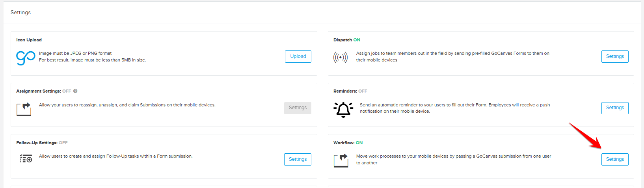Image resolution: width=644 pixels, height=188 pixels.
Task: Open the Reminders Settings button
Action: click(615, 108)
